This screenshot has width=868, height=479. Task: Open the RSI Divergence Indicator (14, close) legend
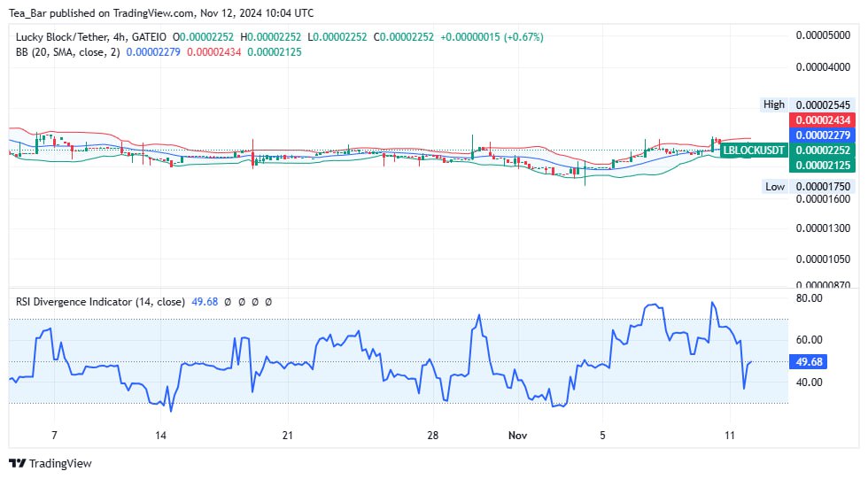[x=100, y=302]
